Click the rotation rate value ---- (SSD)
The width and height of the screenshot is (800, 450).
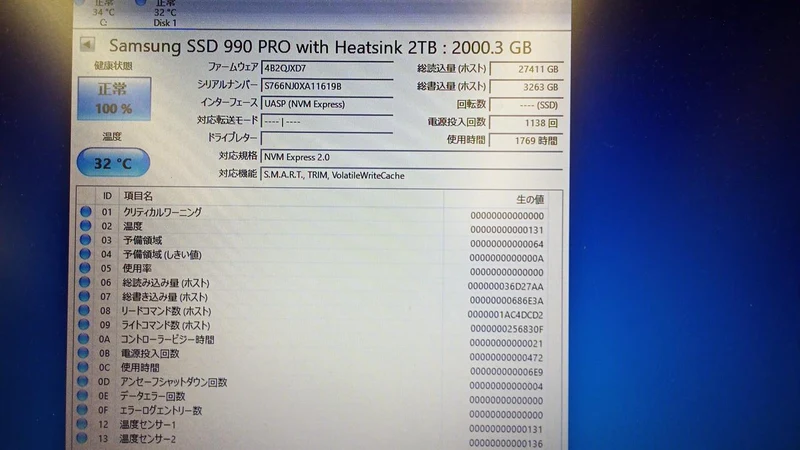[x=526, y=105]
